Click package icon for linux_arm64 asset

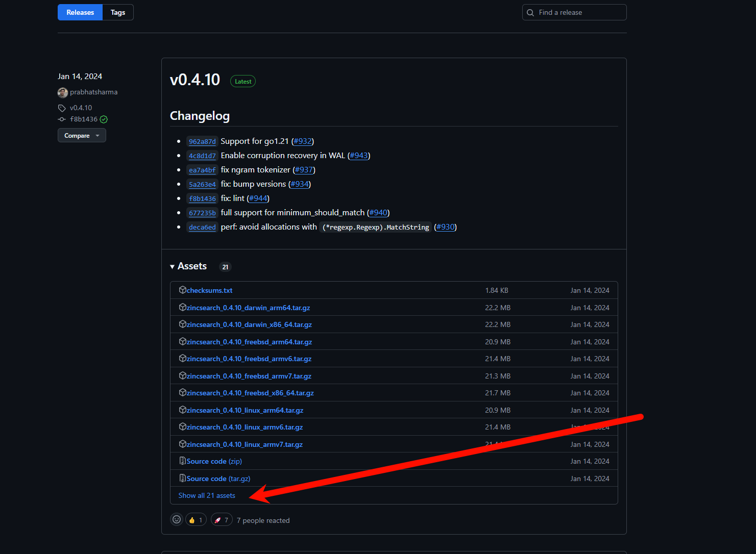click(x=183, y=410)
